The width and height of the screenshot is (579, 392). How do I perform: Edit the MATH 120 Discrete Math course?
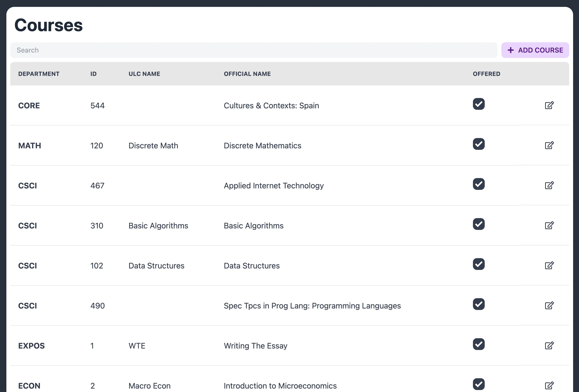tap(550, 146)
